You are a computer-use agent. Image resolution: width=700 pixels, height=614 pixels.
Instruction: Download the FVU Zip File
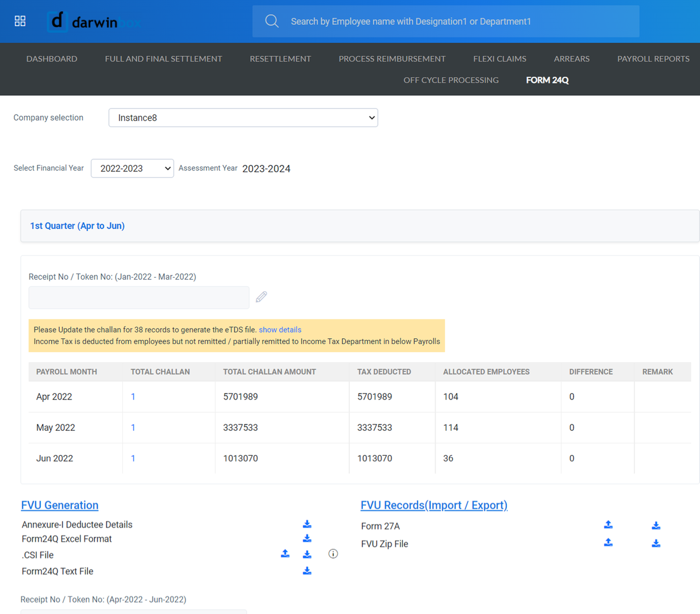pyautogui.click(x=656, y=543)
